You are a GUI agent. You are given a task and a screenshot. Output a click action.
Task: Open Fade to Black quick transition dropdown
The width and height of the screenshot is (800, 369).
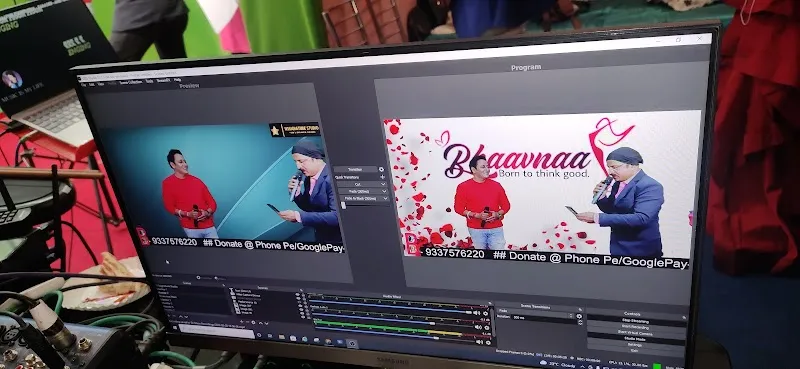click(x=385, y=199)
